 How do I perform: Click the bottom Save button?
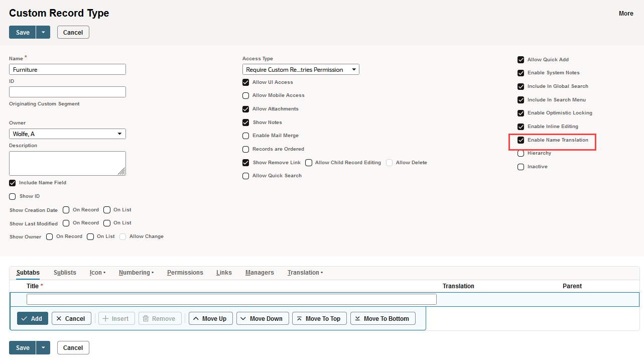23,347
